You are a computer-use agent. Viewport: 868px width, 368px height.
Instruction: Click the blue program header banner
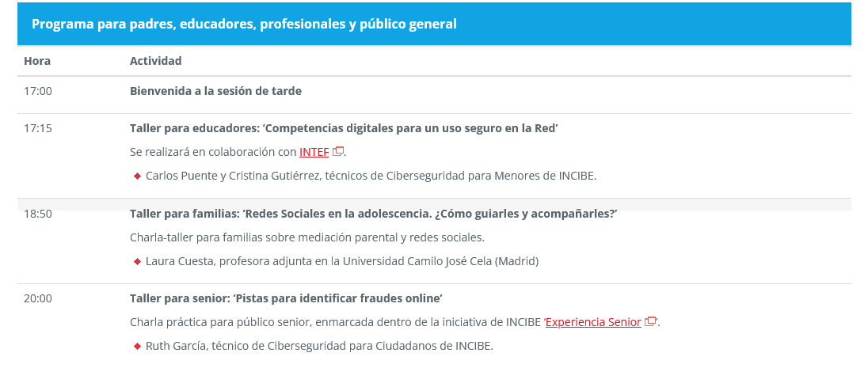tap(434, 24)
